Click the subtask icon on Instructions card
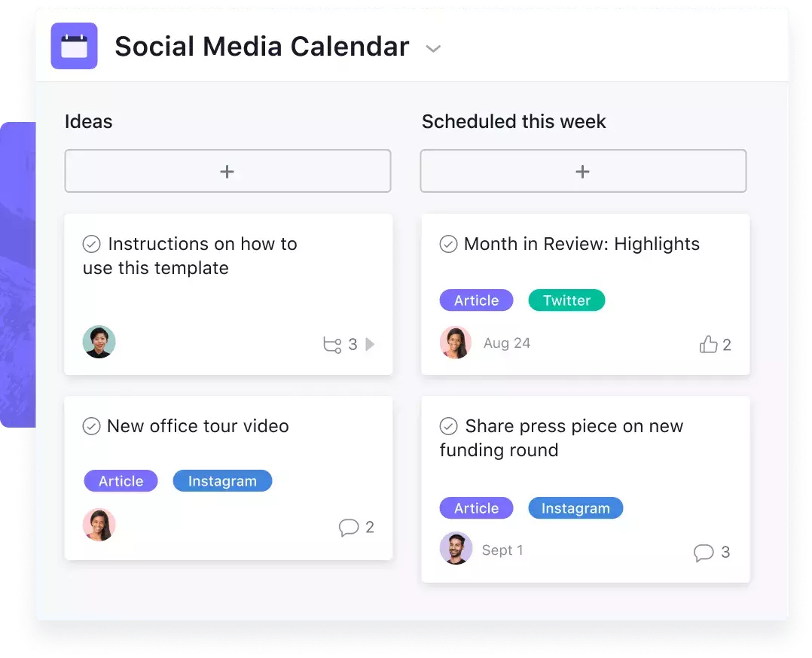Image resolution: width=812 pixels, height=658 pixels. (x=332, y=345)
